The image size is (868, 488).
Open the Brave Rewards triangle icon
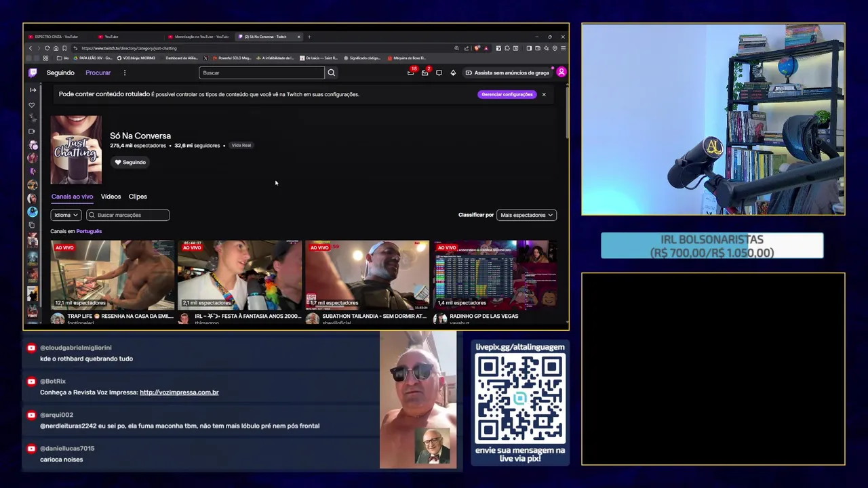tap(486, 48)
